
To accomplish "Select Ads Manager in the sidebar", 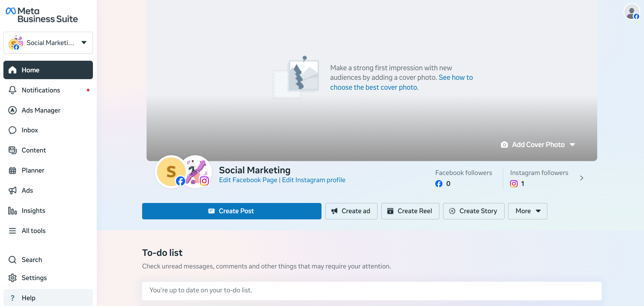I will (48, 110).
